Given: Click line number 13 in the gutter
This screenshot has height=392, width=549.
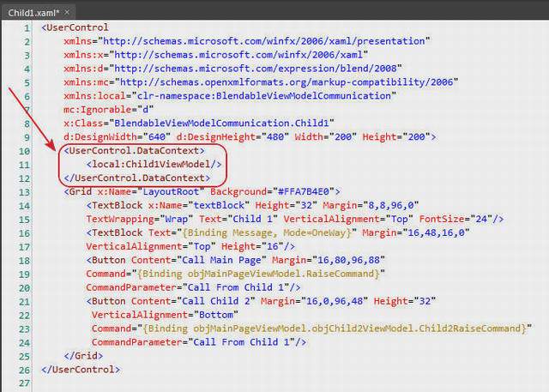Looking at the screenshot, I should click(24, 192).
